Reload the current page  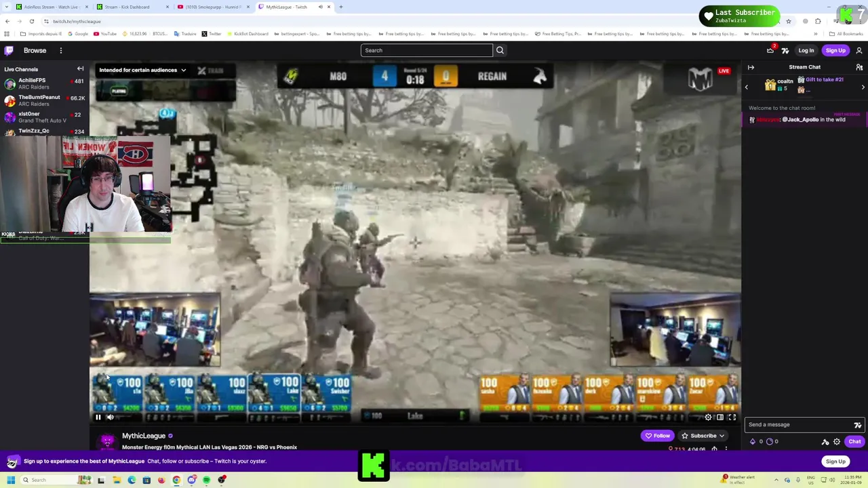point(31,21)
